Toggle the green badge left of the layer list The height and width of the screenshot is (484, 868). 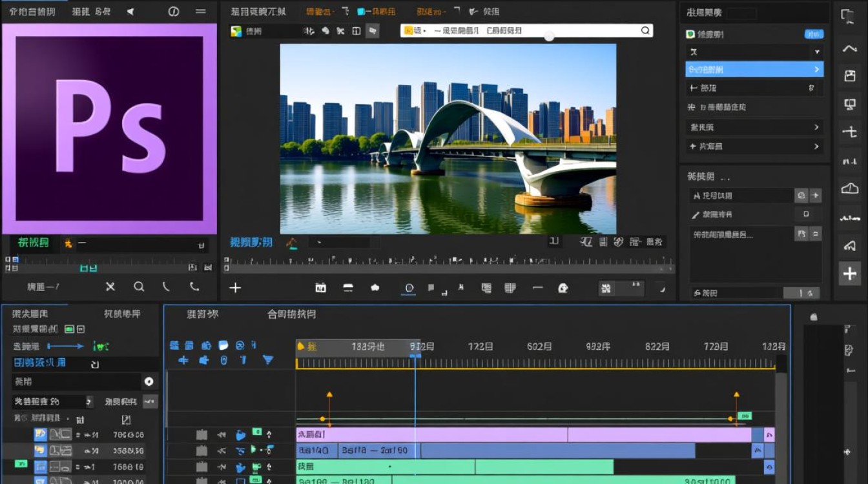tap(21, 464)
